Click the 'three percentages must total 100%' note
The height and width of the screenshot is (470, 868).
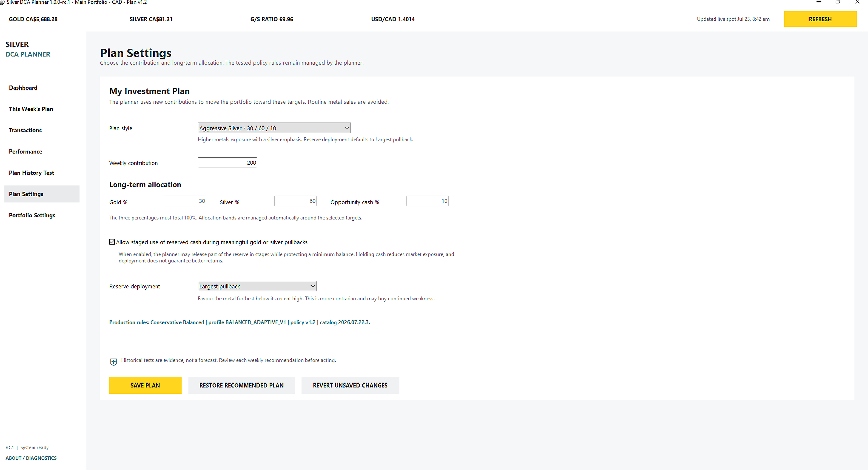(236, 218)
